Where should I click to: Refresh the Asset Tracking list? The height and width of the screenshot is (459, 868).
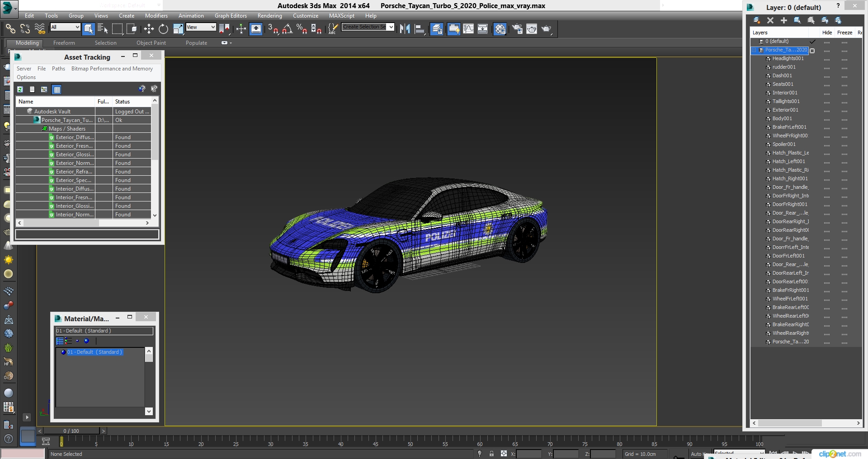pyautogui.click(x=20, y=89)
